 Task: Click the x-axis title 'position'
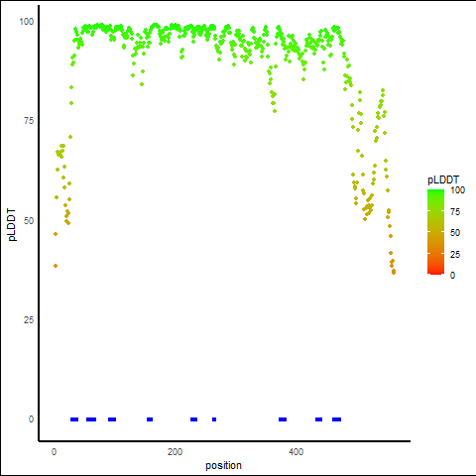pyautogui.click(x=223, y=465)
